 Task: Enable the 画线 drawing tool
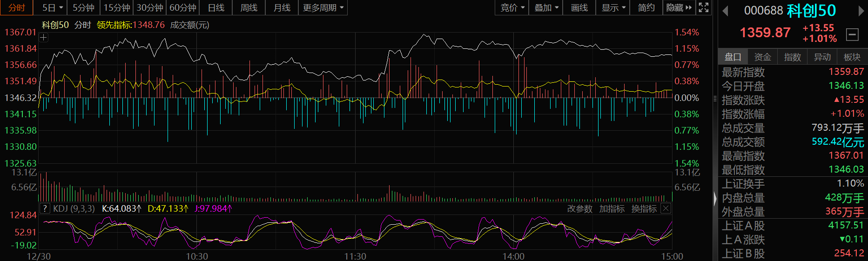[x=579, y=7]
